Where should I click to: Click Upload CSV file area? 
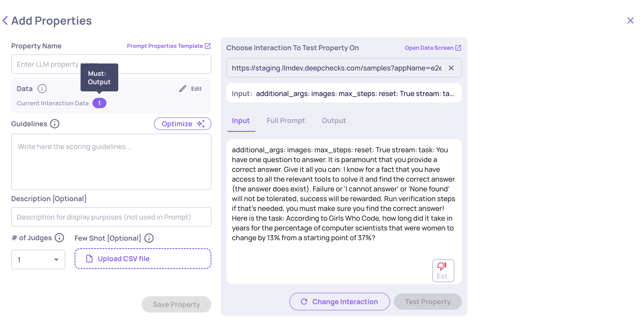143,259
